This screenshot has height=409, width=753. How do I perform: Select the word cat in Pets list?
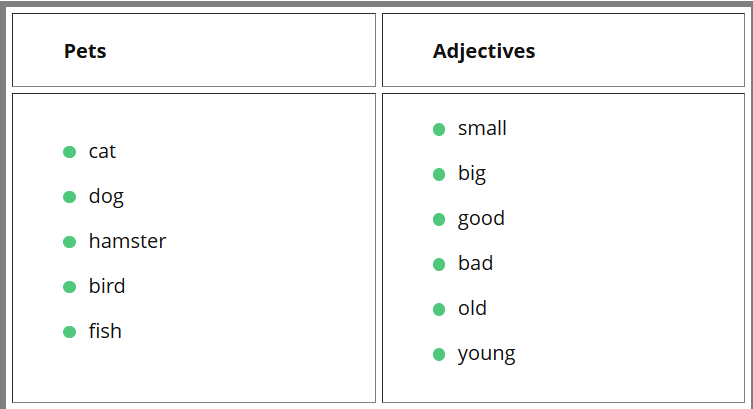point(102,152)
